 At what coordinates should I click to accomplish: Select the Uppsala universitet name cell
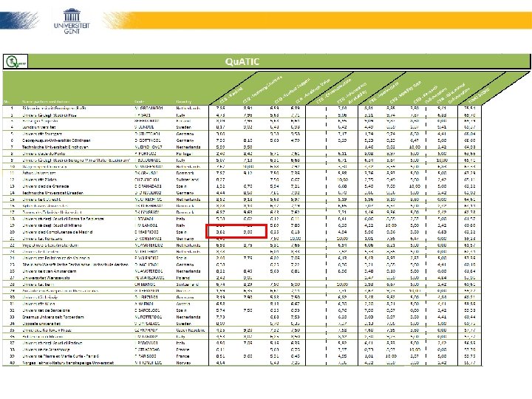point(41,324)
